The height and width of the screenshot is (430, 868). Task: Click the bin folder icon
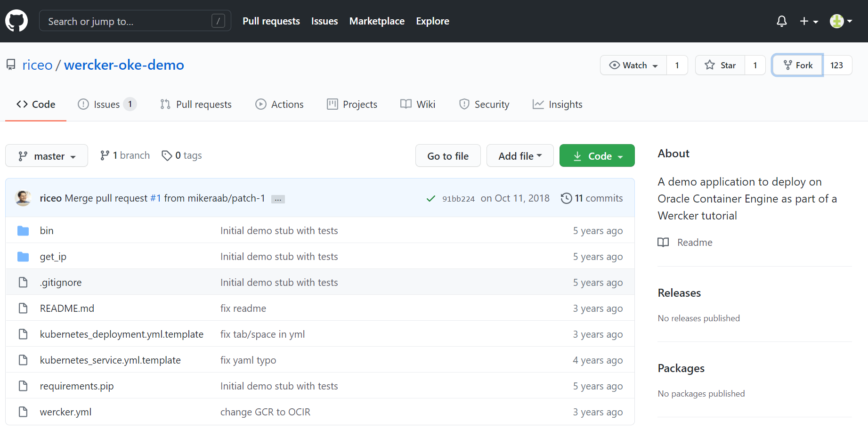tap(23, 231)
